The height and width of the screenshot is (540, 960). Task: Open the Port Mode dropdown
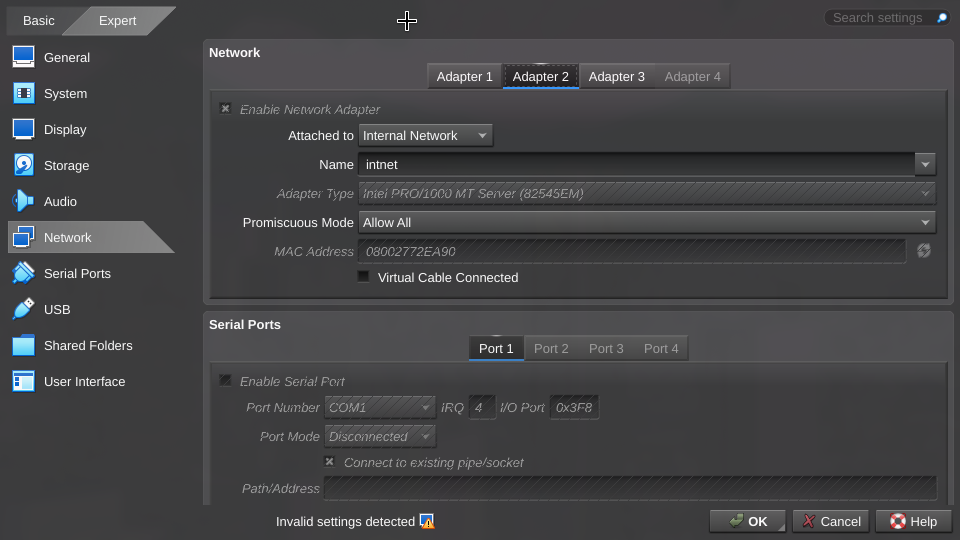coord(380,437)
